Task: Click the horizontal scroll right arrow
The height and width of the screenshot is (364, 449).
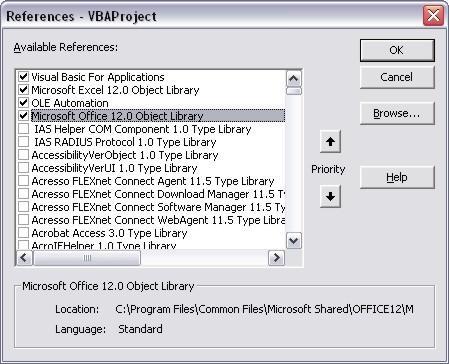Action: coord(276,258)
